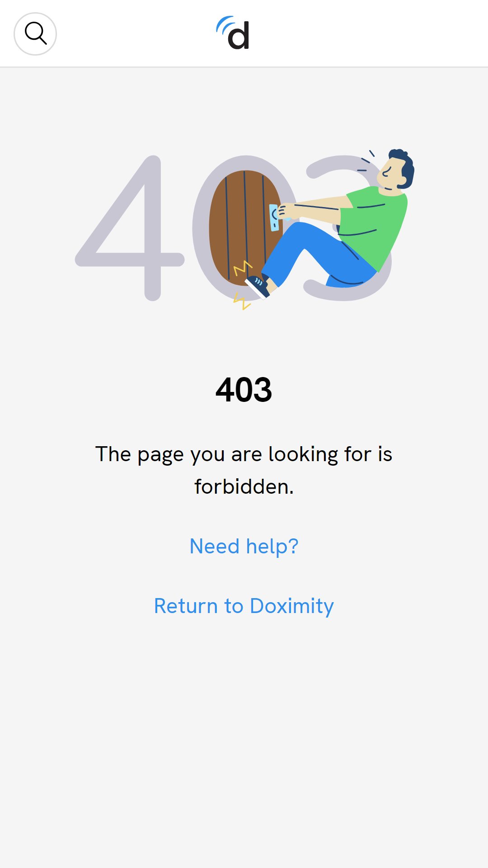Open the Need help? link

[244, 546]
